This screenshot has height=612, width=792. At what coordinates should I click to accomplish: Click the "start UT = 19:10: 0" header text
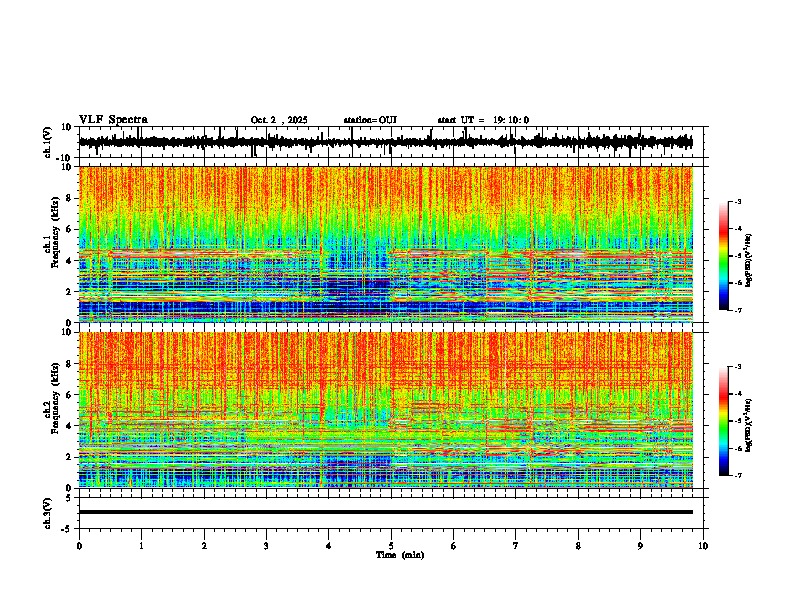483,120
